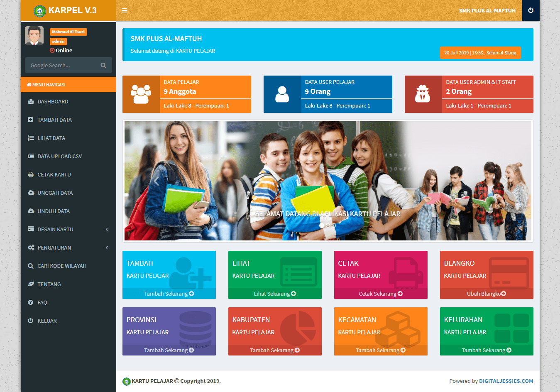Go to the previous carousel slide

157,181
